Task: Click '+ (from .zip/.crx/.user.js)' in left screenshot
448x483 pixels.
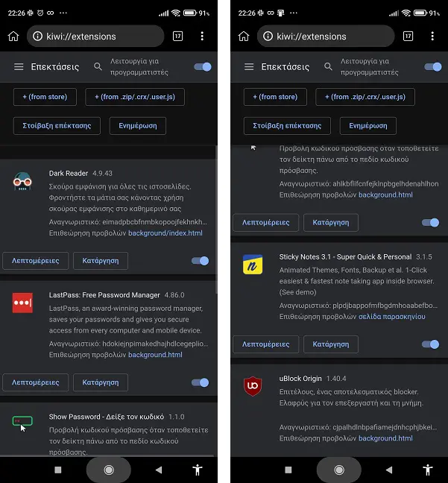Action: pos(135,97)
